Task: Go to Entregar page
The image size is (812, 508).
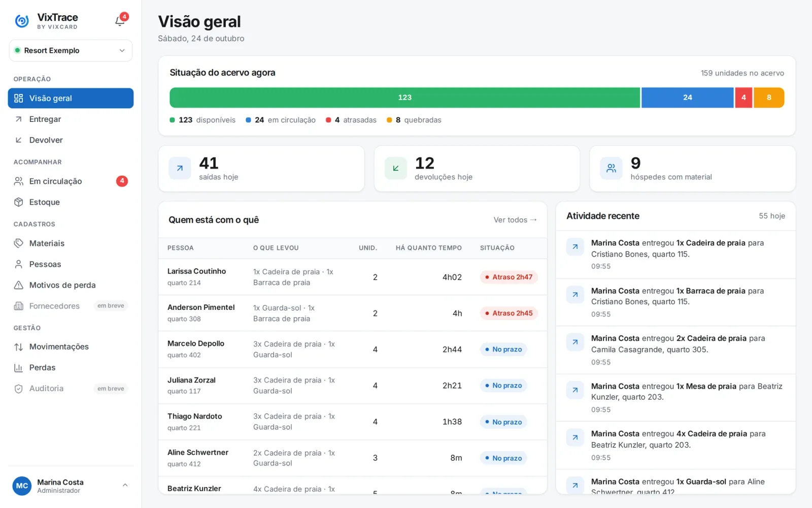Action: [x=71, y=119]
